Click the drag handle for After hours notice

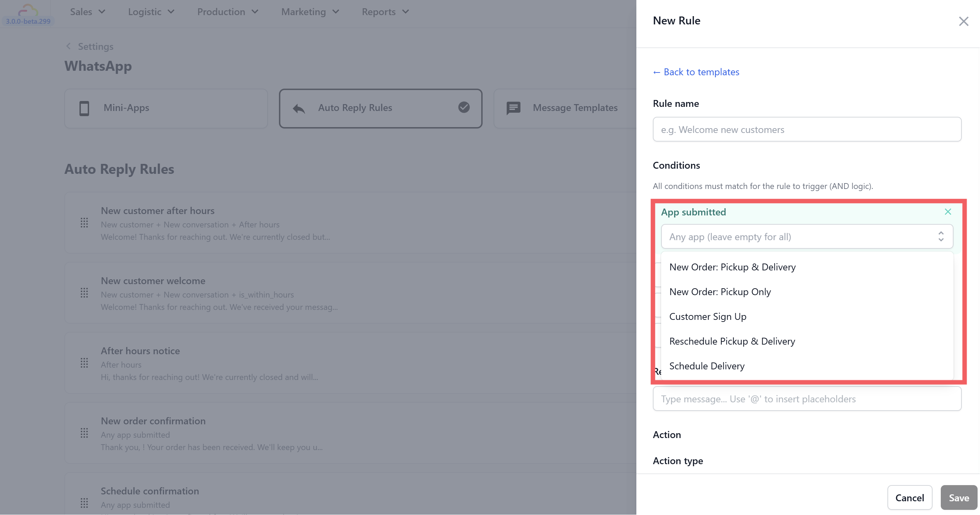pyautogui.click(x=84, y=363)
